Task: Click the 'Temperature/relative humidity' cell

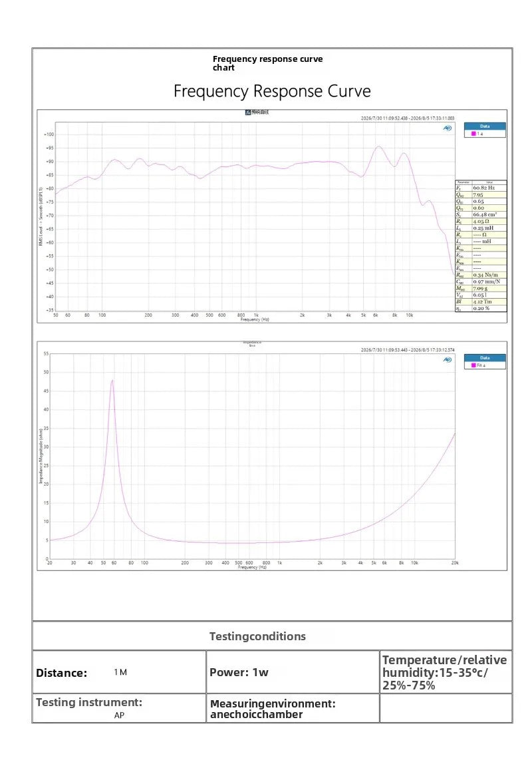Action: (445, 673)
